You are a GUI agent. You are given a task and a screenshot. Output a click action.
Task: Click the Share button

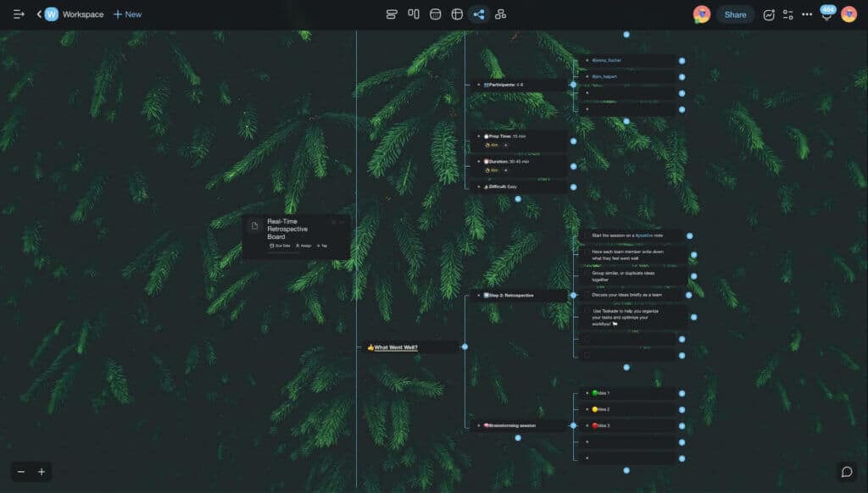pyautogui.click(x=734, y=14)
